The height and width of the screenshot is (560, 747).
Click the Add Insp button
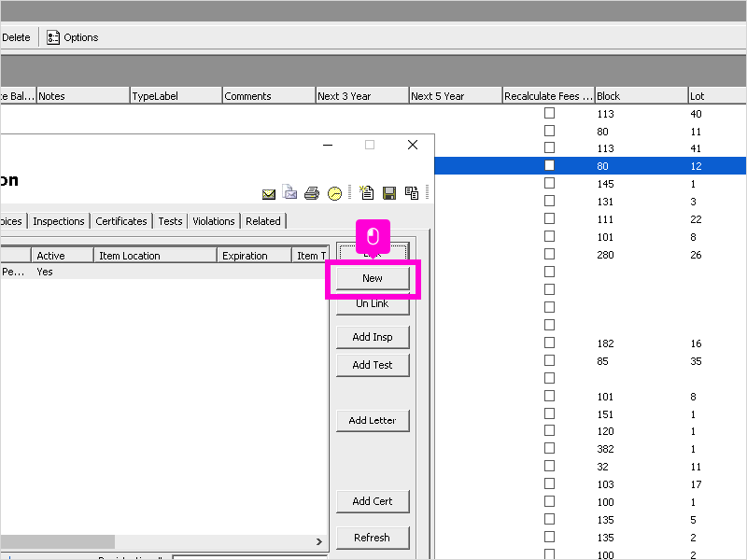[x=373, y=337]
